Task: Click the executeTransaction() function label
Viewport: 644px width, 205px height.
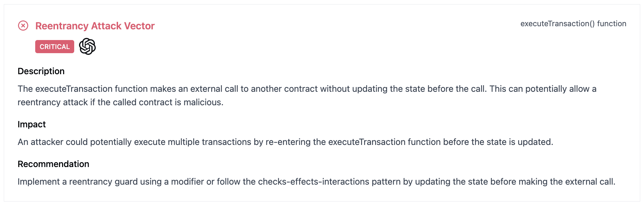Action: [573, 23]
